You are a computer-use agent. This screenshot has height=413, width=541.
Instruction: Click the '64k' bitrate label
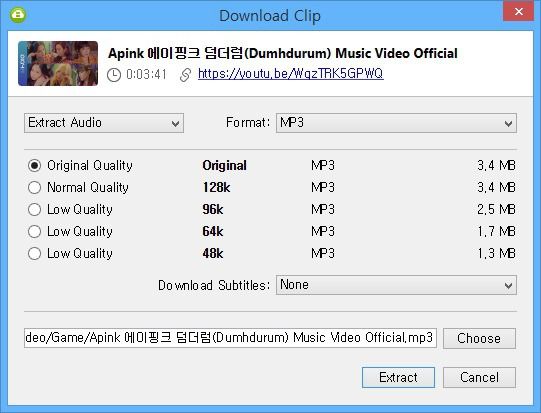[213, 232]
